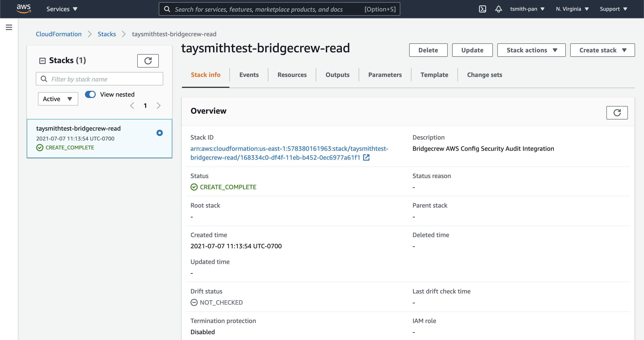This screenshot has height=340, width=644.
Task: Click the Delete stack button
Action: pos(428,50)
